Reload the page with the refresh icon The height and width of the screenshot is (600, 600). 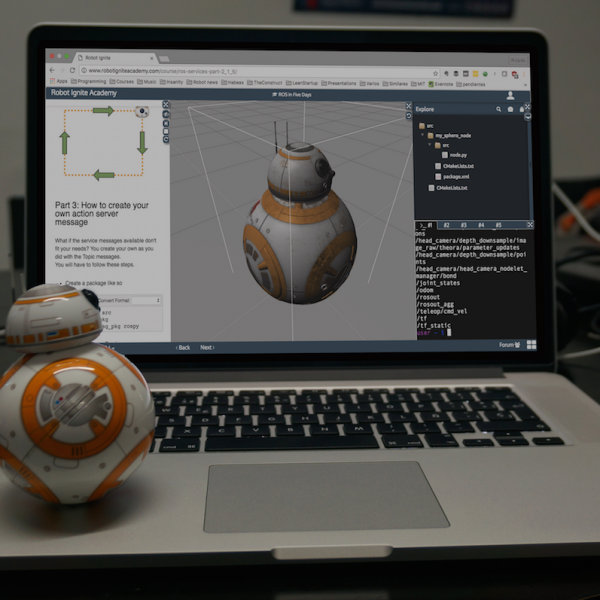click(72, 70)
